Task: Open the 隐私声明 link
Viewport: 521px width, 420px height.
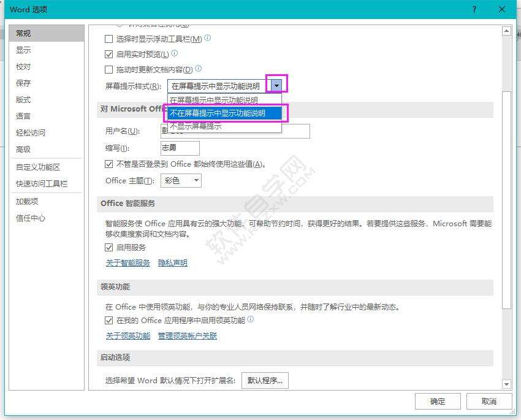Action: coord(173,263)
